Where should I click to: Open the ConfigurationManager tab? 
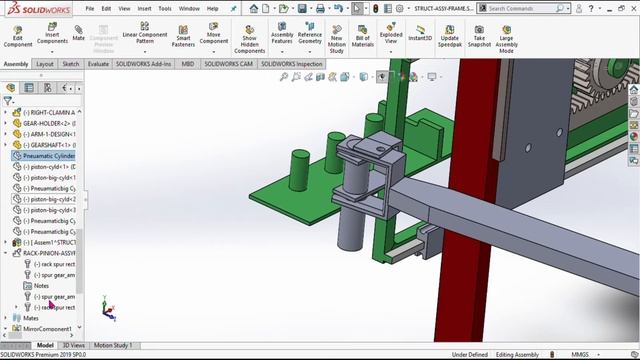pyautogui.click(x=47, y=87)
